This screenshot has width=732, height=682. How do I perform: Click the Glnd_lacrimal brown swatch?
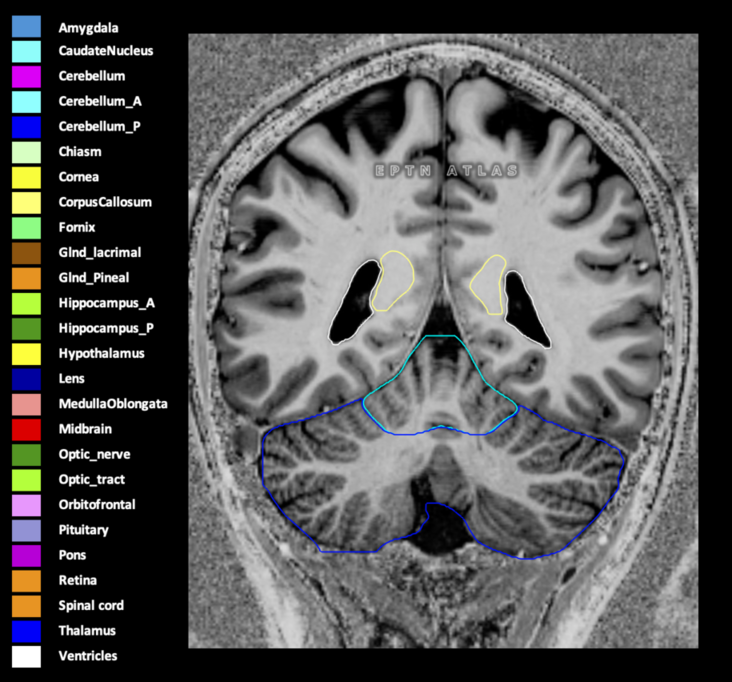click(x=26, y=253)
